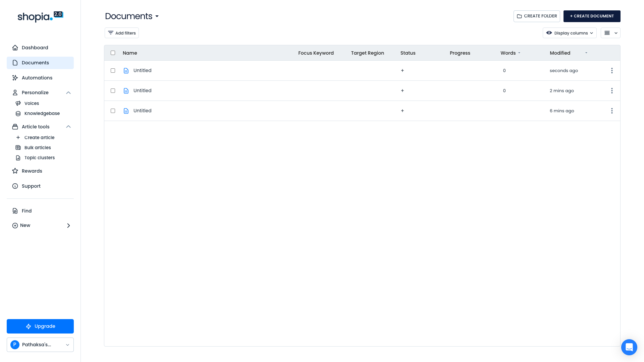Viewport: 644px width, 362px height.
Task: Click the Create Folder button
Action: 537,16
